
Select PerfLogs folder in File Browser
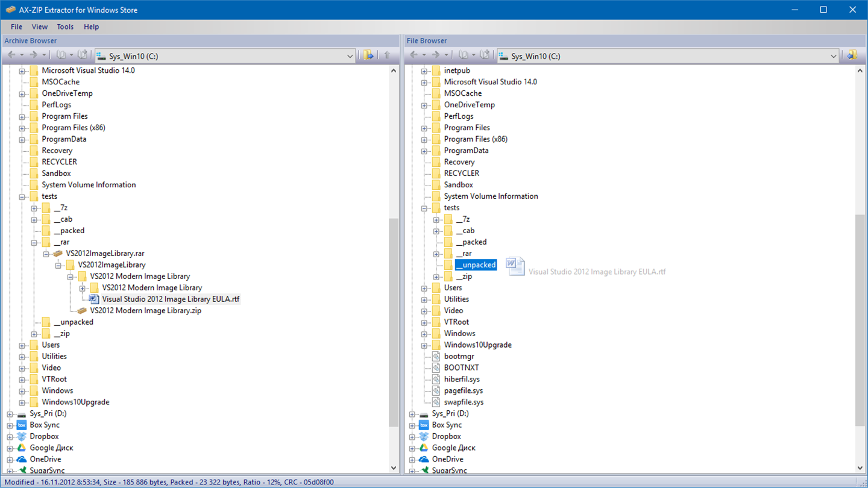(x=459, y=116)
